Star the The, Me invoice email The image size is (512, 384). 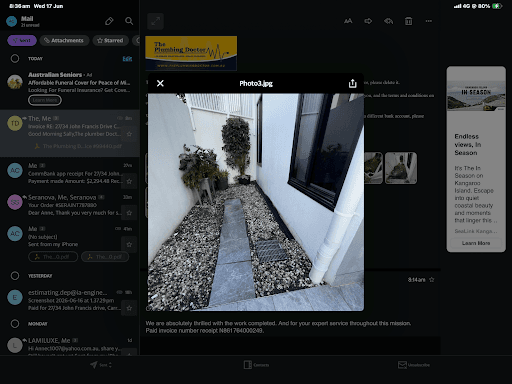point(129,134)
